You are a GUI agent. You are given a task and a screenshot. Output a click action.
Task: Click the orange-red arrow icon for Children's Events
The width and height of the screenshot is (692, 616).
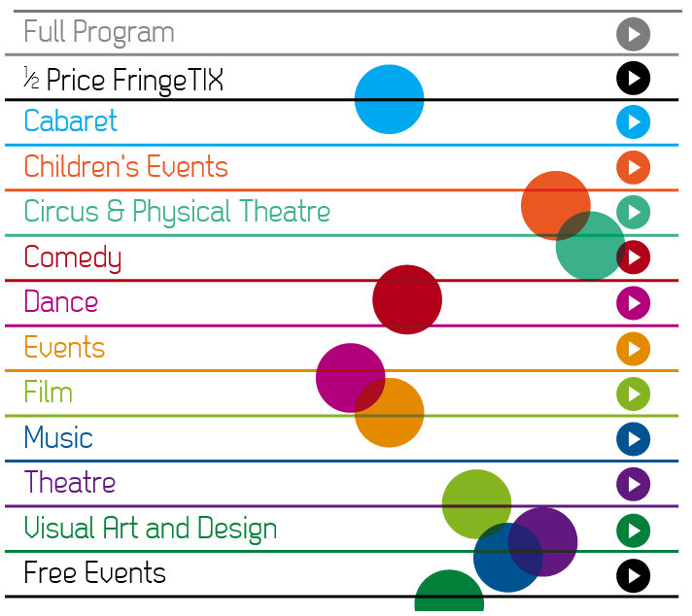[x=633, y=167]
